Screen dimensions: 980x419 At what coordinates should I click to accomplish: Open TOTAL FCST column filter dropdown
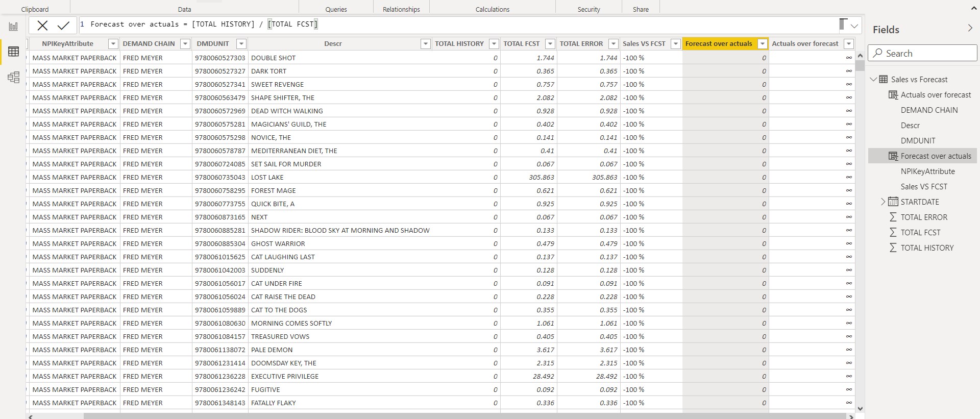tap(550, 44)
